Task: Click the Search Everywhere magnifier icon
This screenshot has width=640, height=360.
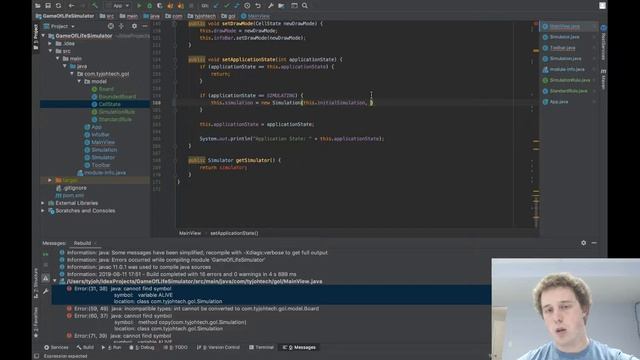Action: (305, 6)
